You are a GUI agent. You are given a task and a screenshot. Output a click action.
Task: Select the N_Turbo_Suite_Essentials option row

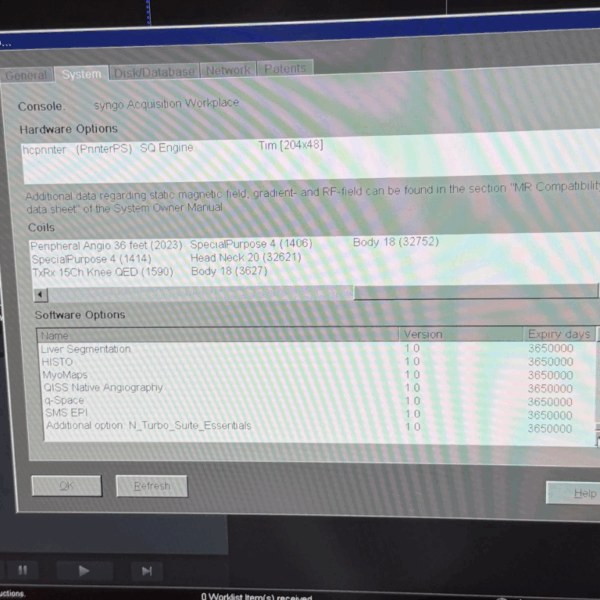coord(318,426)
